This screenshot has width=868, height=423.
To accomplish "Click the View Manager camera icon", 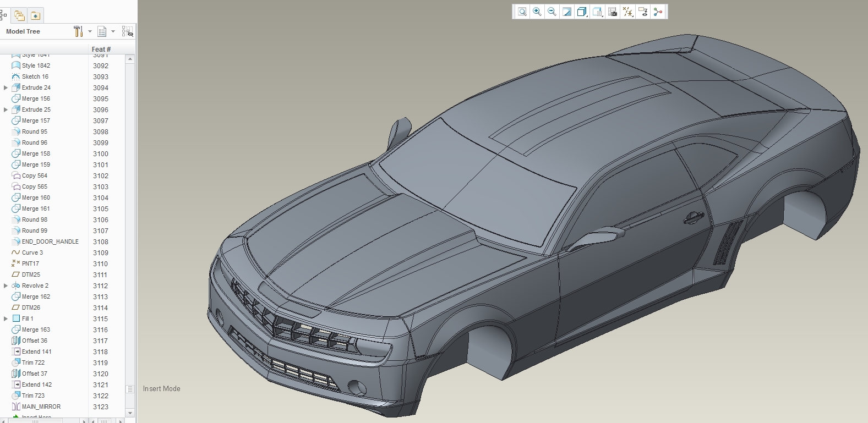I will pyautogui.click(x=613, y=12).
